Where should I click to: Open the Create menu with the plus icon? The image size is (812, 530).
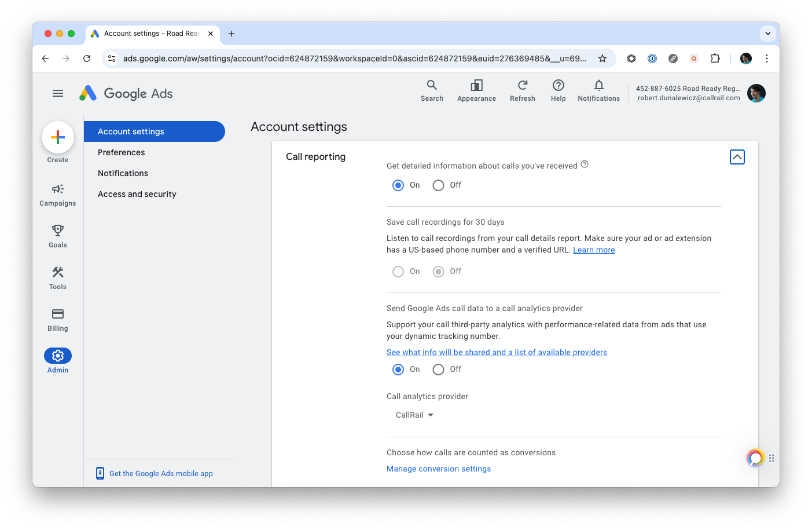[x=57, y=137]
